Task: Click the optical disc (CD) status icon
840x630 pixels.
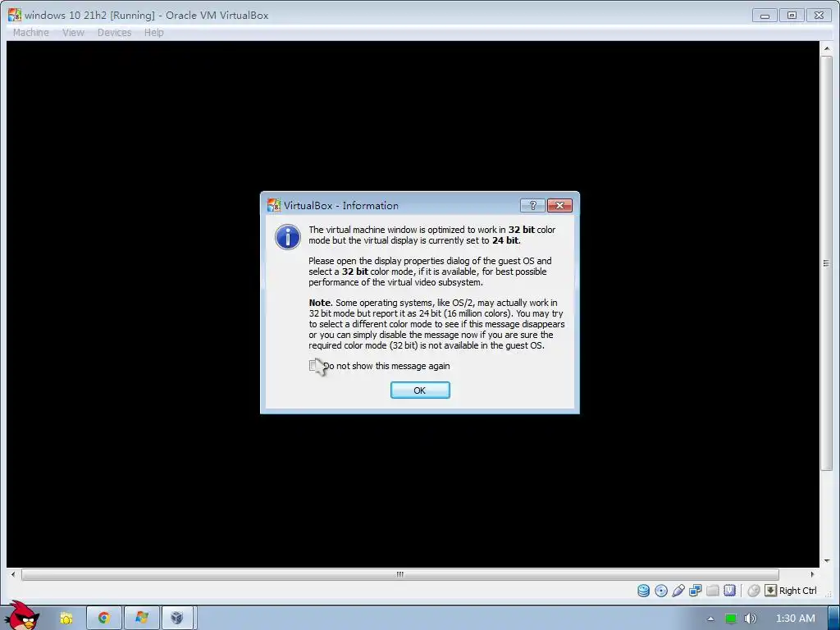Action: click(x=661, y=591)
